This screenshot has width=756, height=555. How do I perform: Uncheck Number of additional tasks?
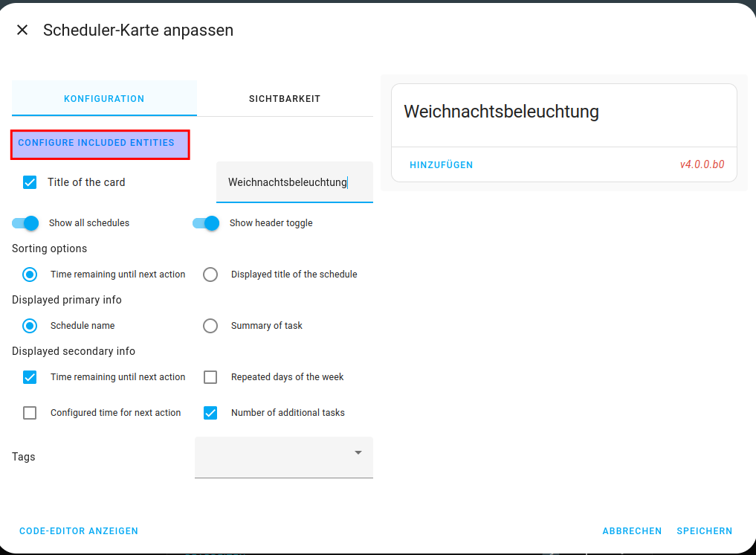point(210,413)
